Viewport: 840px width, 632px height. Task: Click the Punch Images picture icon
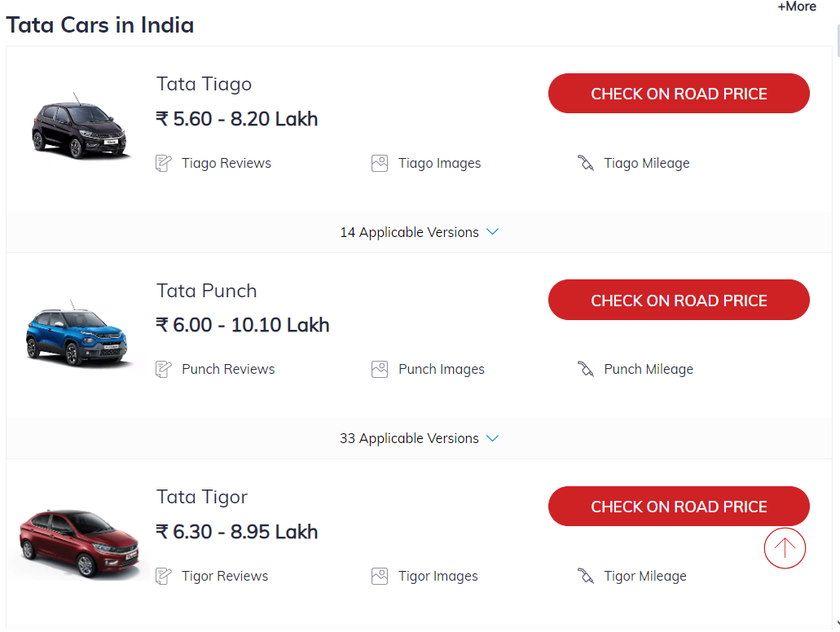(379, 369)
